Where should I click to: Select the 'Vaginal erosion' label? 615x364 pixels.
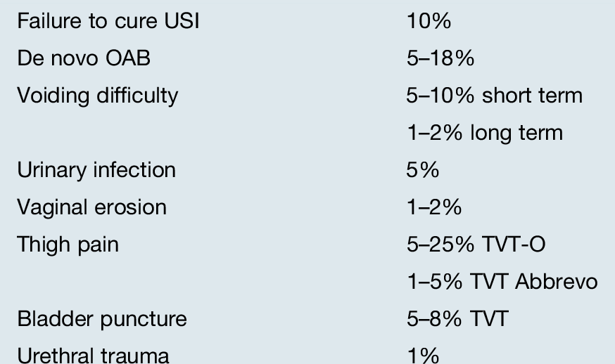[x=92, y=207]
